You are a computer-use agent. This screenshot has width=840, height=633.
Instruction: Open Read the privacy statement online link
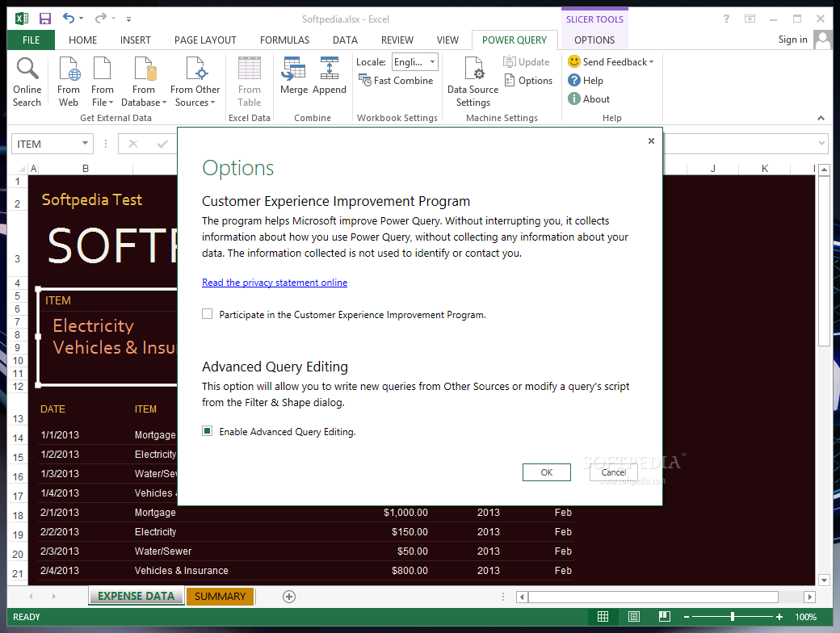tap(275, 283)
